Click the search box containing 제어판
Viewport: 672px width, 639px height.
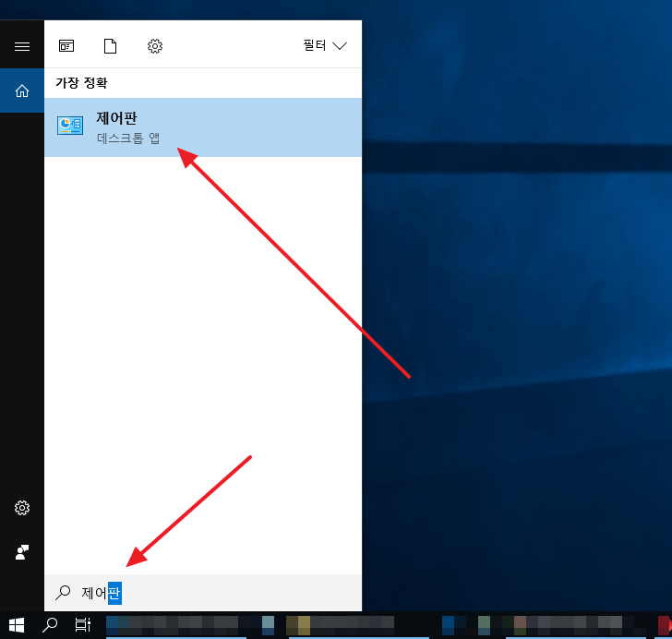[x=203, y=593]
